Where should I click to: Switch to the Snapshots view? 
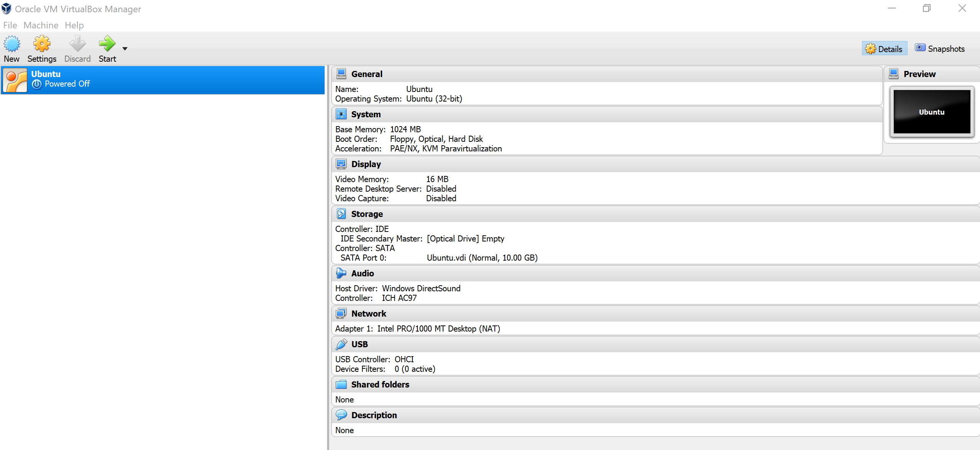click(x=940, y=49)
